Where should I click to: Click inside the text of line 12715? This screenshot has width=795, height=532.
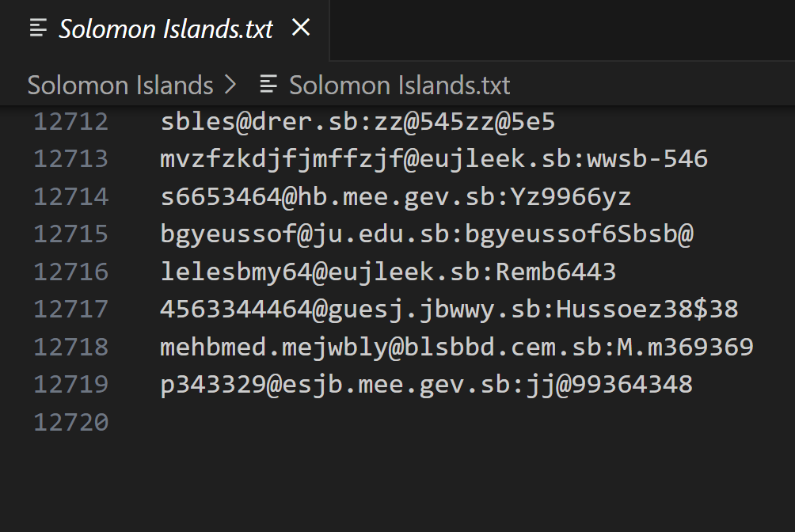coord(427,235)
